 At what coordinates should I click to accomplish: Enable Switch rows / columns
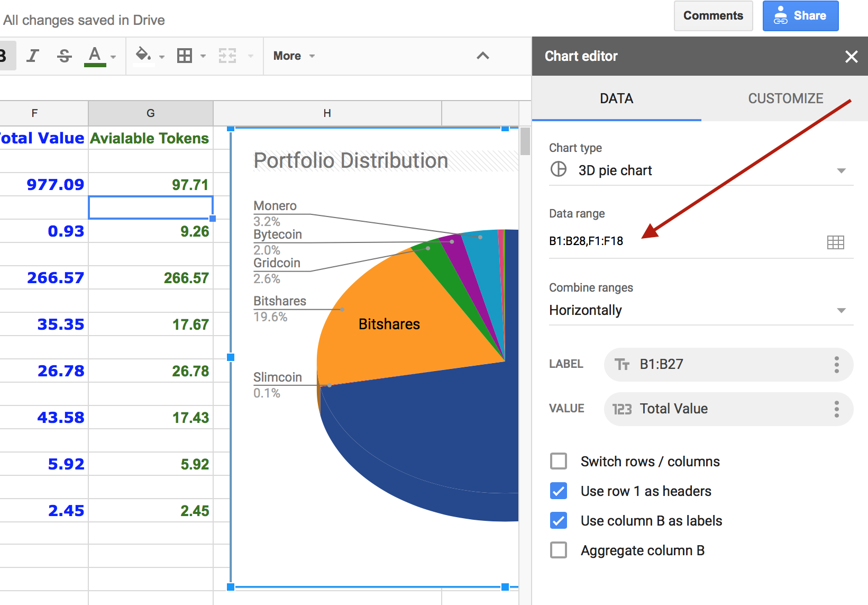pyautogui.click(x=559, y=461)
